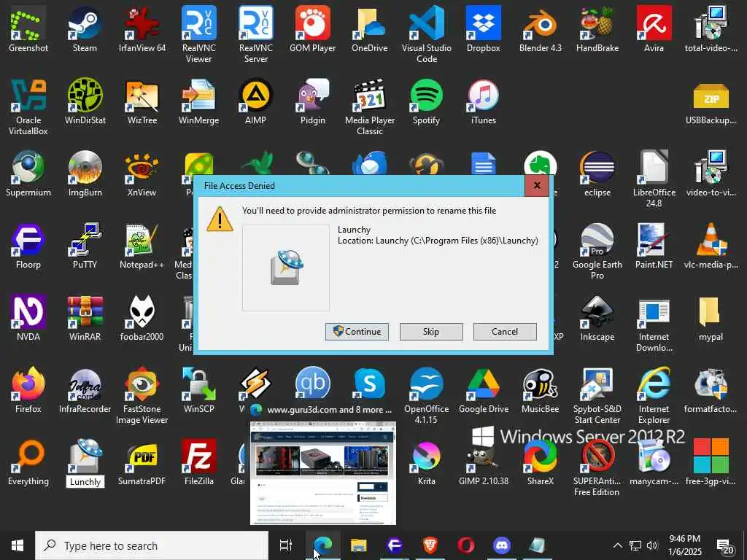The image size is (747, 560).
Task: Open GIMP 2.10.38 shortcut
Action: [483, 462]
